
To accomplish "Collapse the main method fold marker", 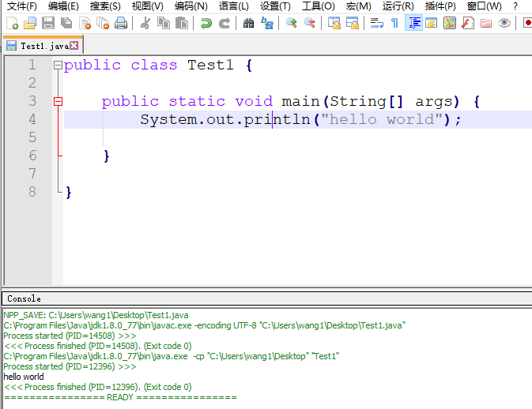I will pos(58,102).
